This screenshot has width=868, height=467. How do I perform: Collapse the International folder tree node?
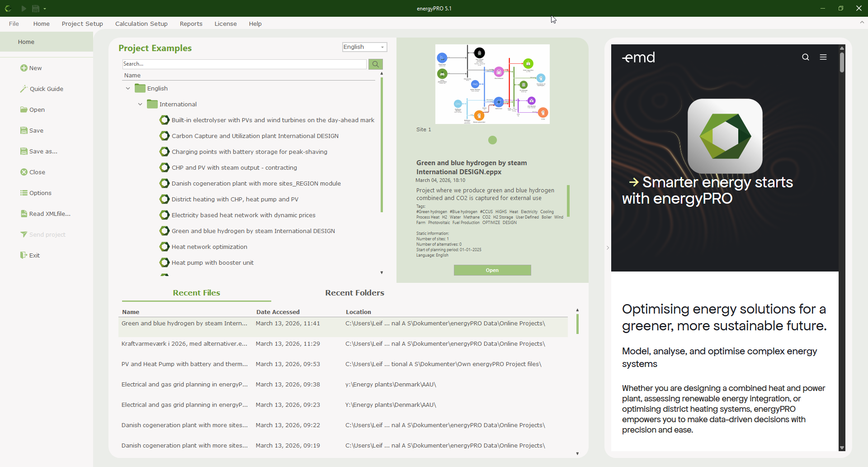point(140,104)
